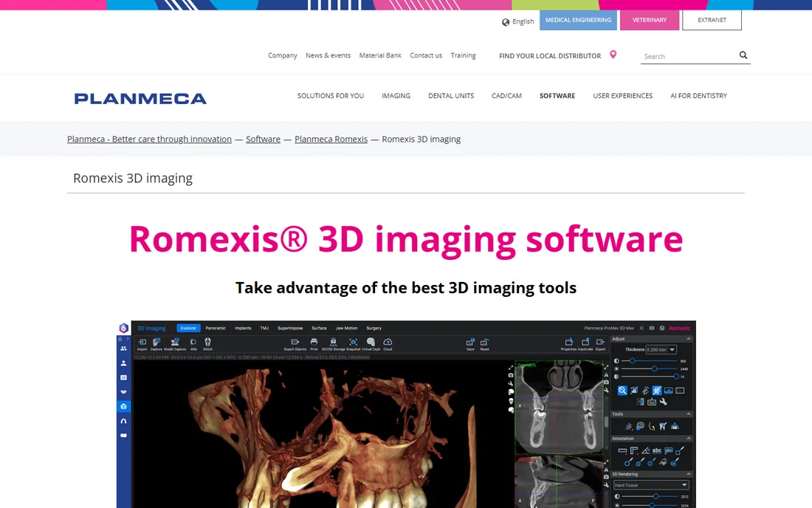Select the Superimpose tab in Romexis
The height and width of the screenshot is (508, 812).
290,328
